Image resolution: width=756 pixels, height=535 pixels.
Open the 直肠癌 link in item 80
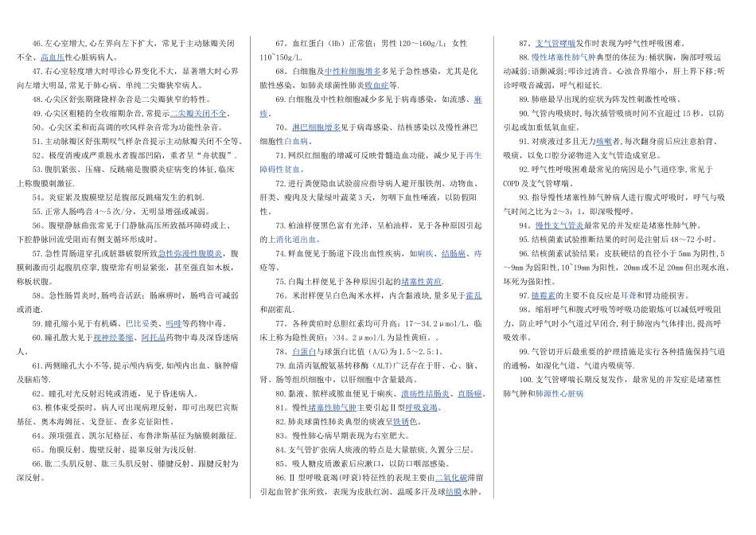coord(470,393)
